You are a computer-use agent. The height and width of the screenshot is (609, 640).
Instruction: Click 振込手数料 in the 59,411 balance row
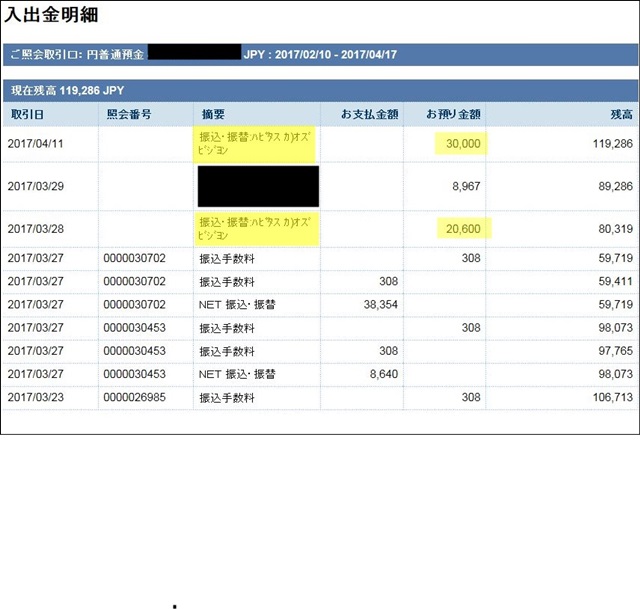tap(227, 282)
